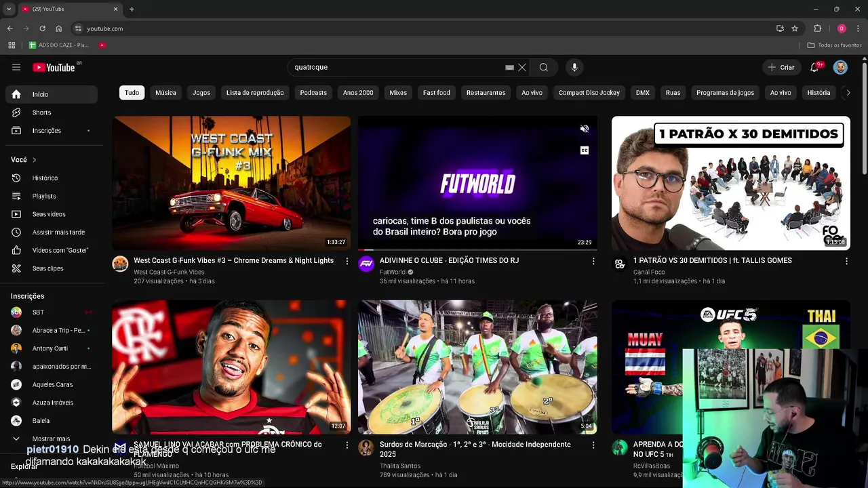Open Aqueles Caras subscription

pyautogui.click(x=52, y=384)
